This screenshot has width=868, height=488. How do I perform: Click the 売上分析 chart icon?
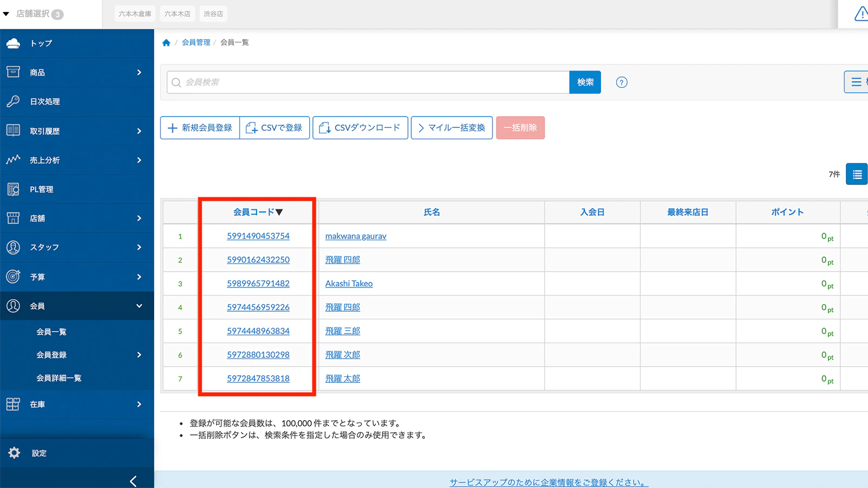point(13,160)
